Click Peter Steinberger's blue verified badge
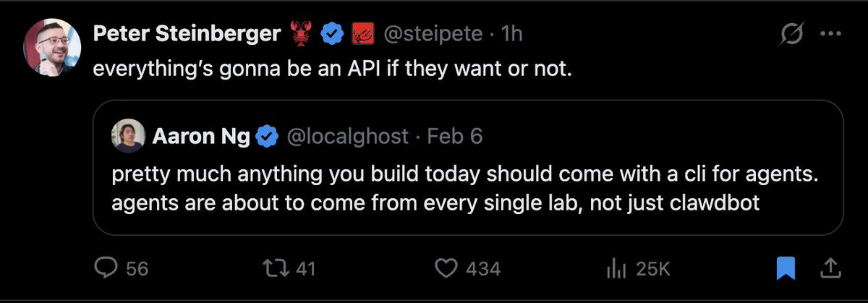The width and height of the screenshot is (868, 303). point(331,34)
